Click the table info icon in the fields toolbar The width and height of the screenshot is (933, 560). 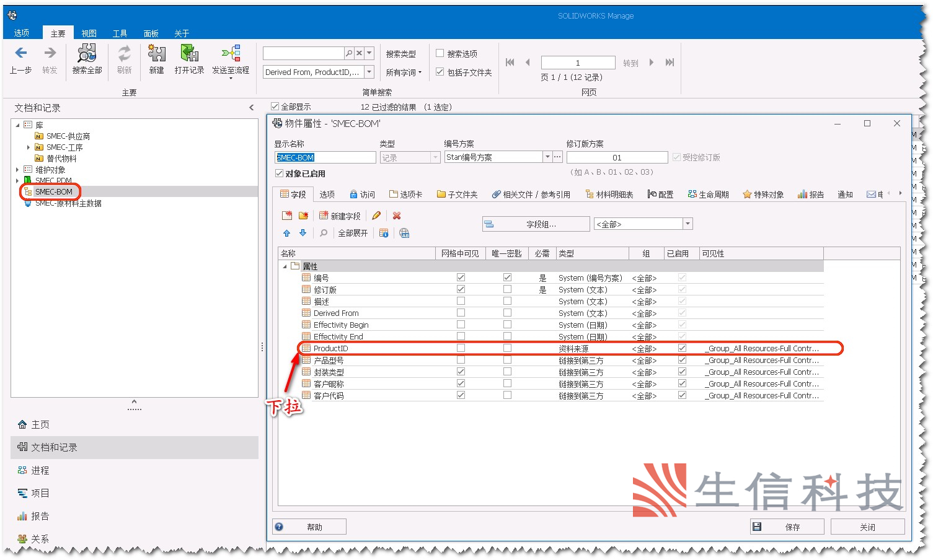pos(384,233)
